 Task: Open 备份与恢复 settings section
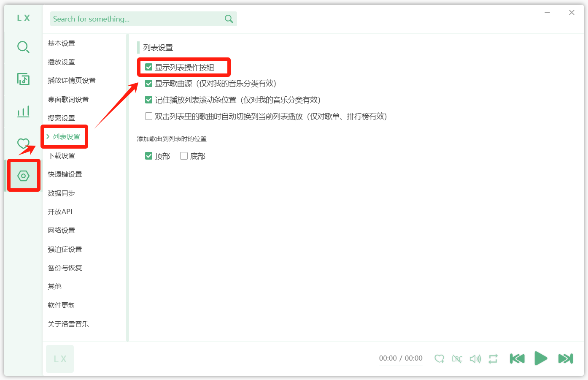[x=65, y=268]
